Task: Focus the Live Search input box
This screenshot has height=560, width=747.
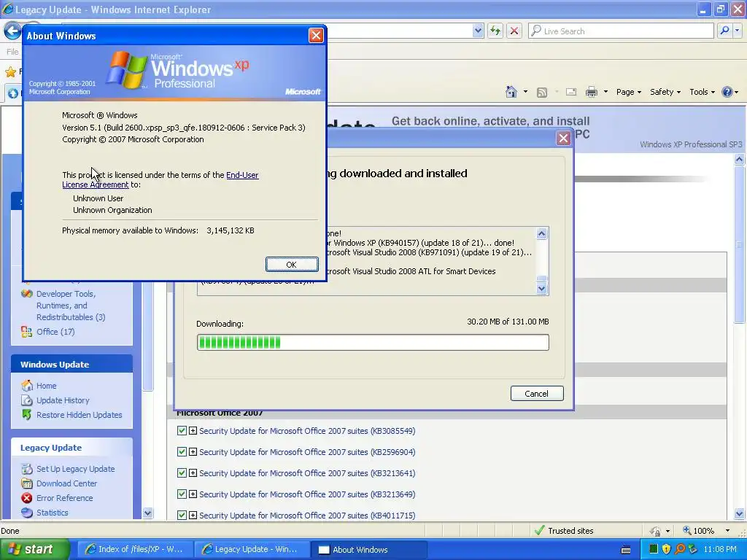Action: [621, 31]
